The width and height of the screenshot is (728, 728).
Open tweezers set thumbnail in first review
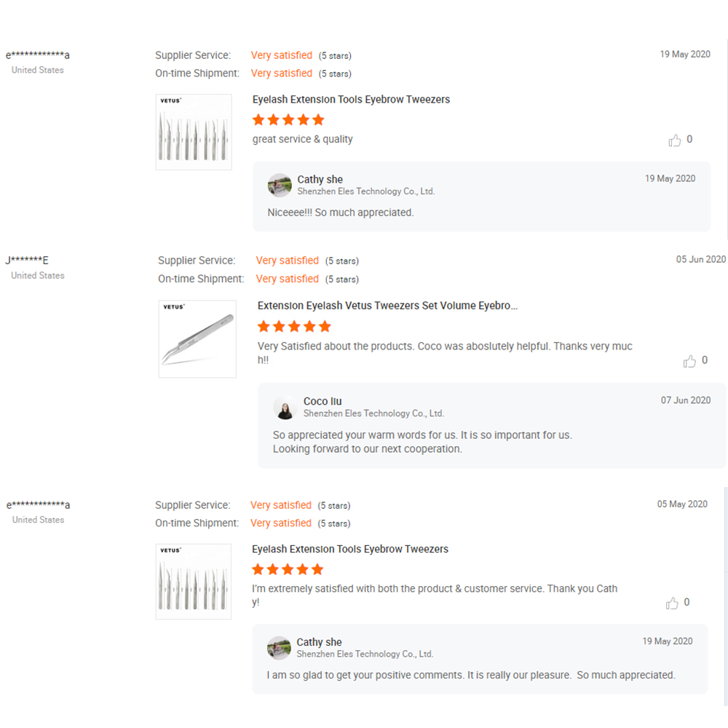pos(194,132)
